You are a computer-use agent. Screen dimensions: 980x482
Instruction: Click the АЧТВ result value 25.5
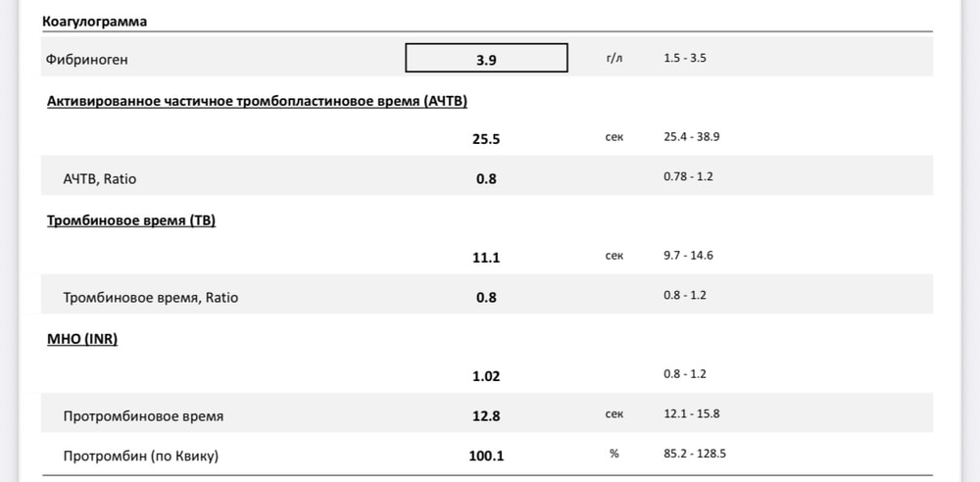pyautogui.click(x=486, y=139)
